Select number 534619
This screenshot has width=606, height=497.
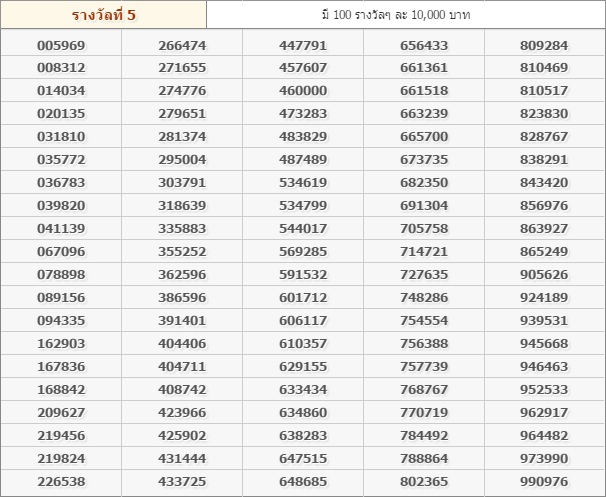[303, 182]
